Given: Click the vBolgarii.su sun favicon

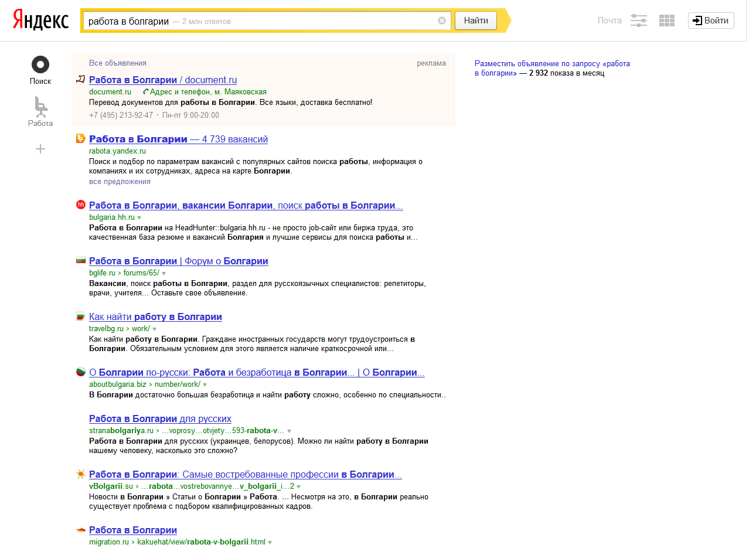Looking at the screenshot, I should 81,474.
